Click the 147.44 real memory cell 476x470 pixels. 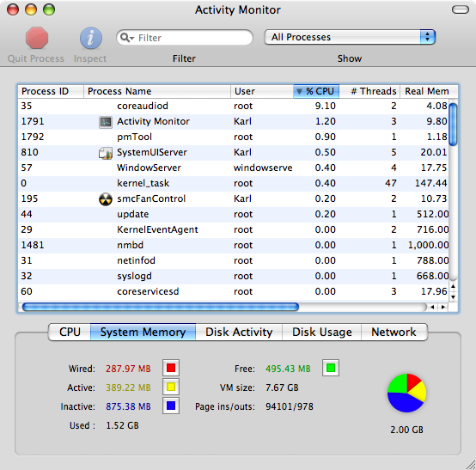click(x=431, y=183)
